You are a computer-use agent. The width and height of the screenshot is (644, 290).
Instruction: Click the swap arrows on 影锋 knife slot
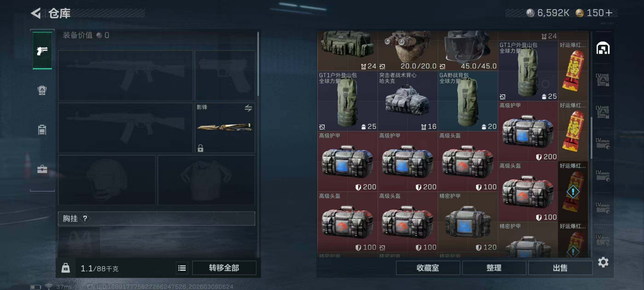[248, 108]
